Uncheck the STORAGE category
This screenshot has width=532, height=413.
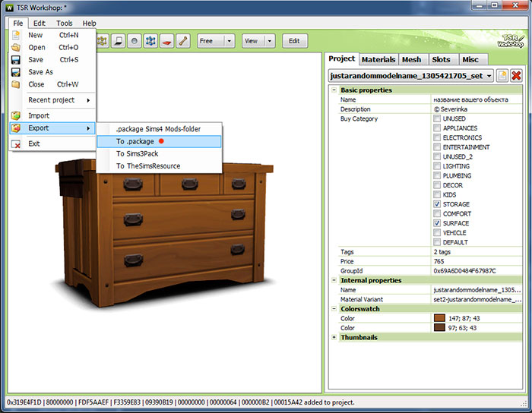437,204
